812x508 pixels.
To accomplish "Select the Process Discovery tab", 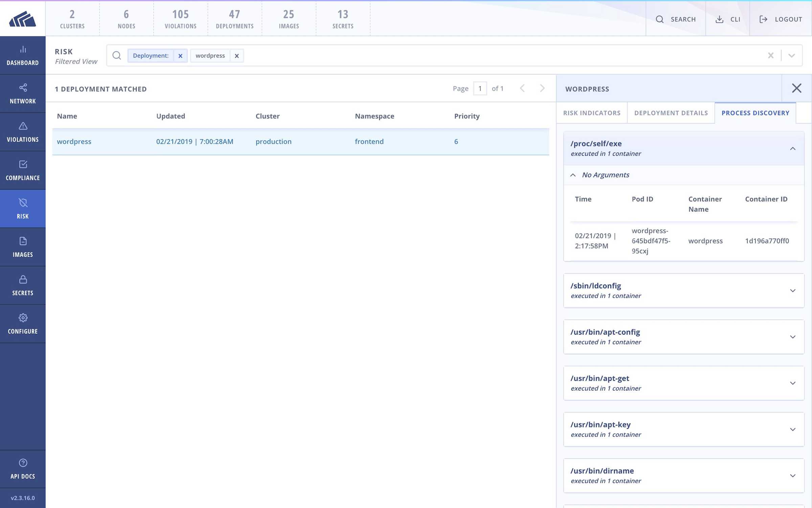I will 755,113.
